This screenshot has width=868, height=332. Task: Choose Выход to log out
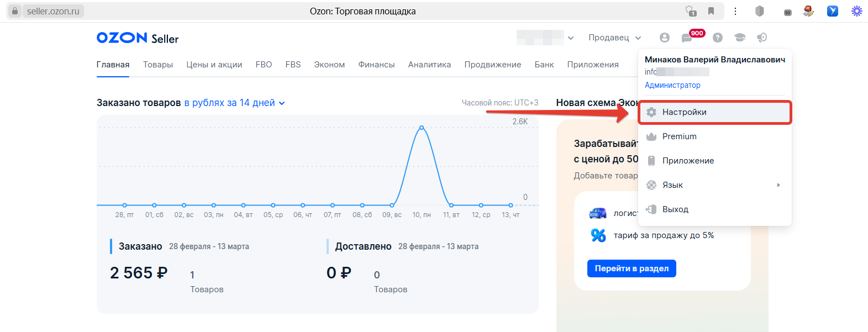coord(715,209)
